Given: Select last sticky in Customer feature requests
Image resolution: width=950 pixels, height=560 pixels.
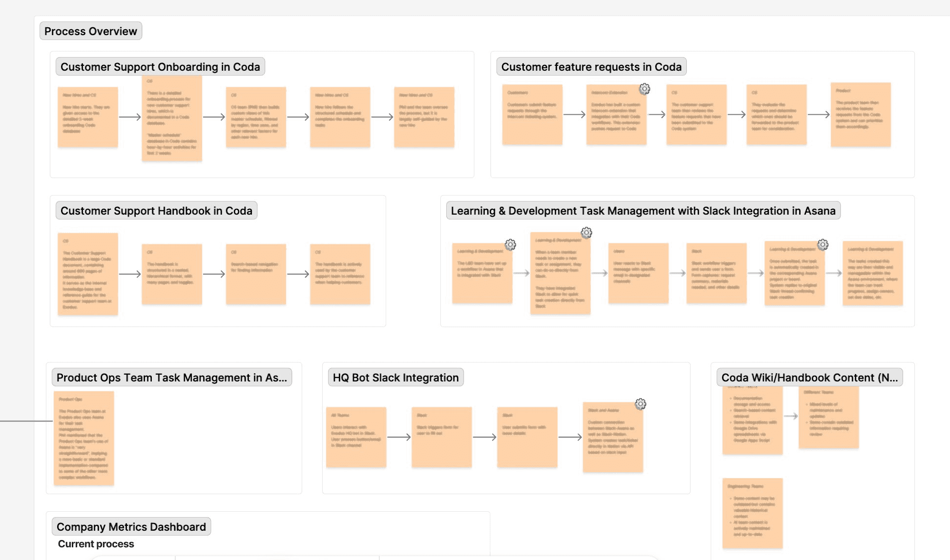Looking at the screenshot, I should pyautogui.click(x=861, y=115).
